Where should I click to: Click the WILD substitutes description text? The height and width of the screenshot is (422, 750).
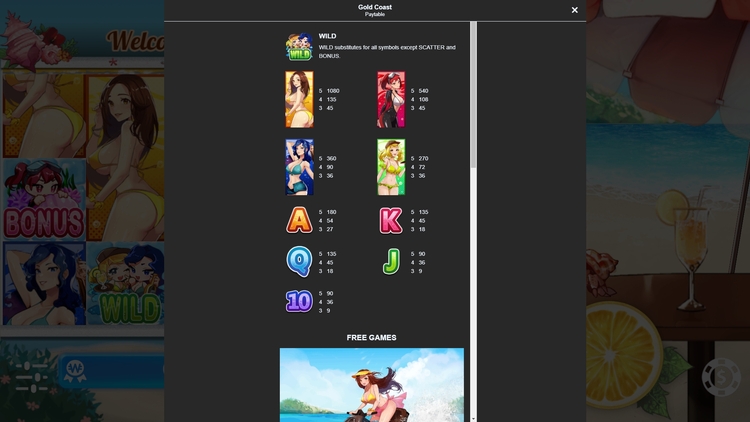tap(386, 51)
